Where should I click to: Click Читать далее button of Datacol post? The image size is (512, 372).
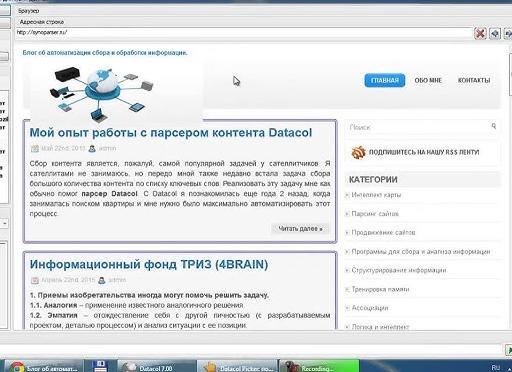tap(300, 229)
